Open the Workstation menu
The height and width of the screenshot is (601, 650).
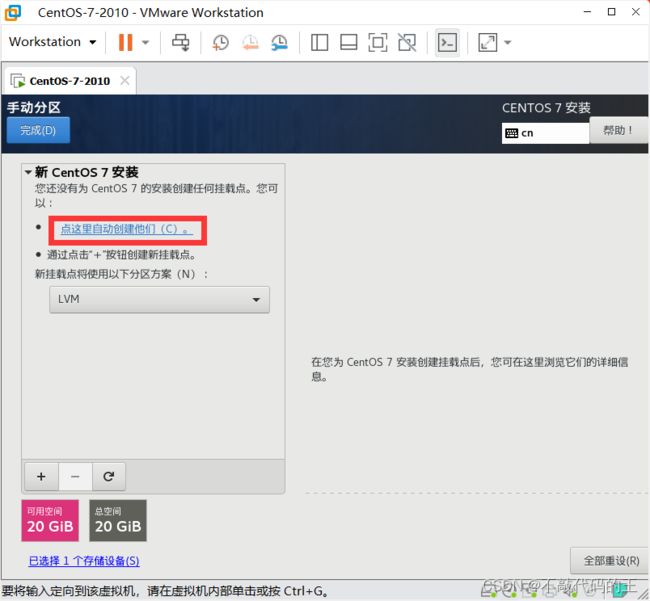53,42
